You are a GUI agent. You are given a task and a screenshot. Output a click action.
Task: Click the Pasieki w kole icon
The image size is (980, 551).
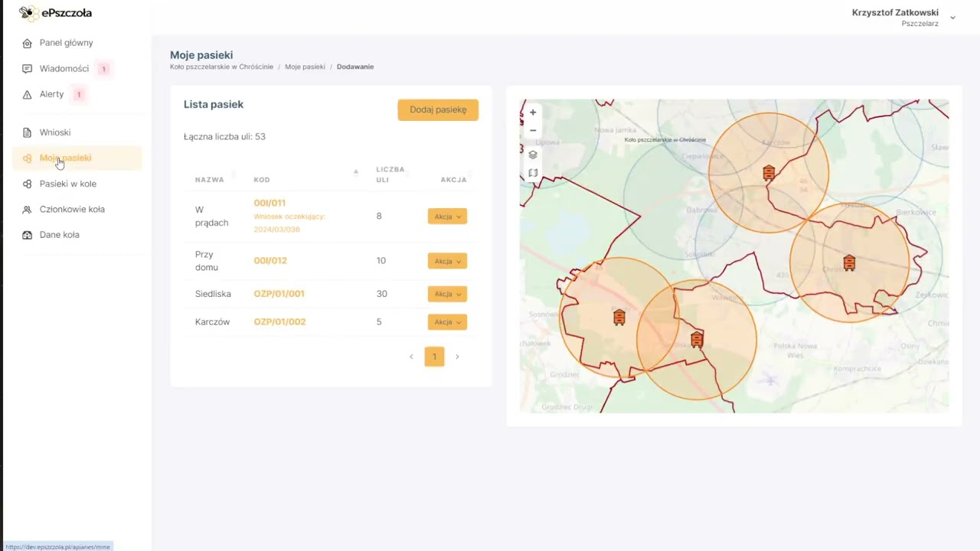click(x=27, y=184)
